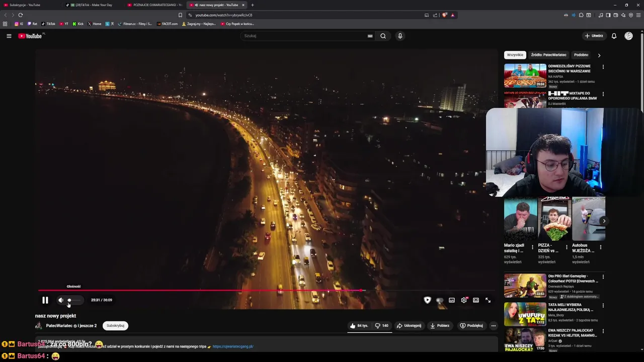This screenshot has width=644, height=362.
Task: Mute the video with speaker icon
Action: click(x=61, y=300)
